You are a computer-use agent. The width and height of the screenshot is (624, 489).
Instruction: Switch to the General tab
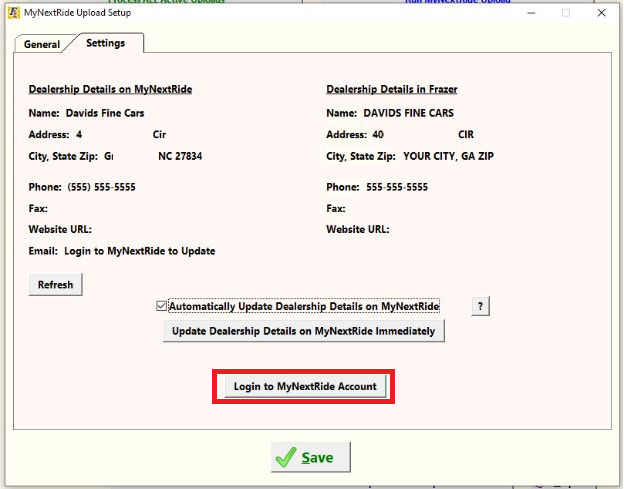pos(41,44)
